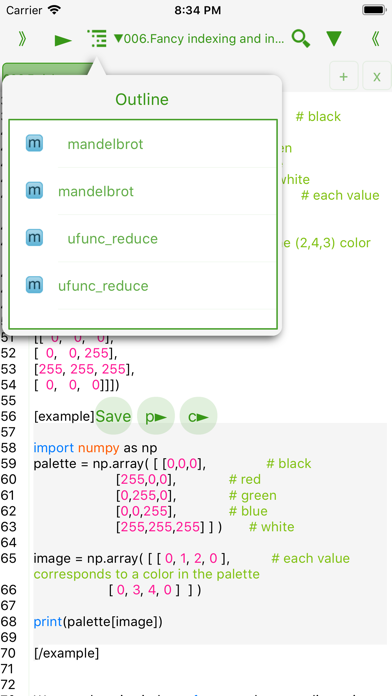Add a new tab with plus button
The height and width of the screenshot is (696, 392).
click(x=344, y=76)
